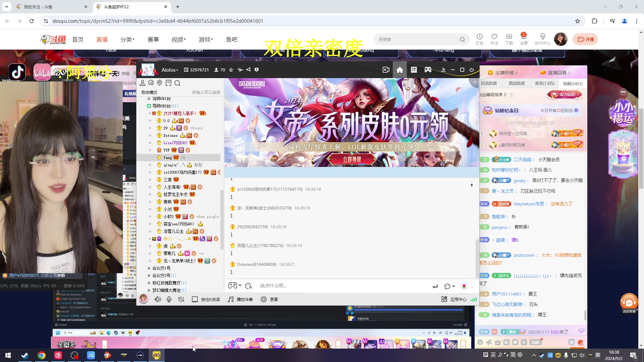Select 会议厅2号 channel

[x=162, y=276]
